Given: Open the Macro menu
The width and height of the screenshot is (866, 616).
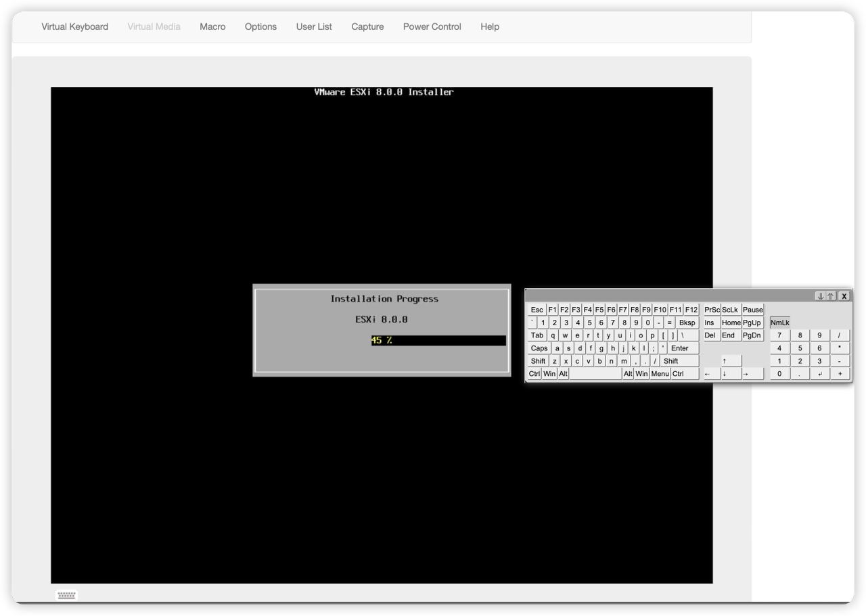Looking at the screenshot, I should tap(212, 26).
